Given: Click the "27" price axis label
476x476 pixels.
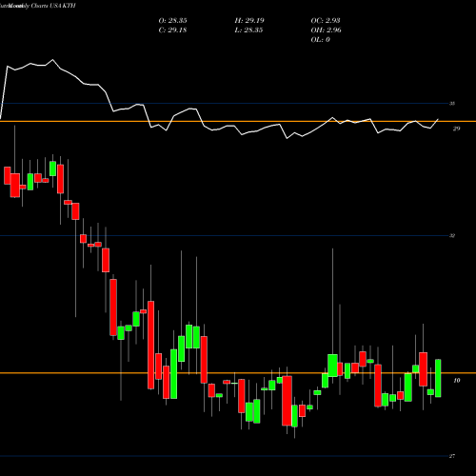Looking at the screenshot, I should point(452,456).
